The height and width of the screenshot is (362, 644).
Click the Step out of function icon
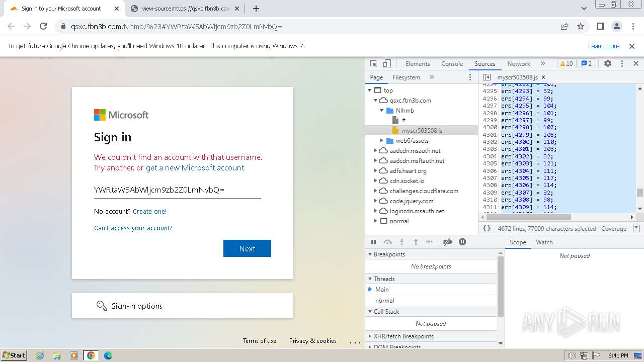[x=416, y=242]
